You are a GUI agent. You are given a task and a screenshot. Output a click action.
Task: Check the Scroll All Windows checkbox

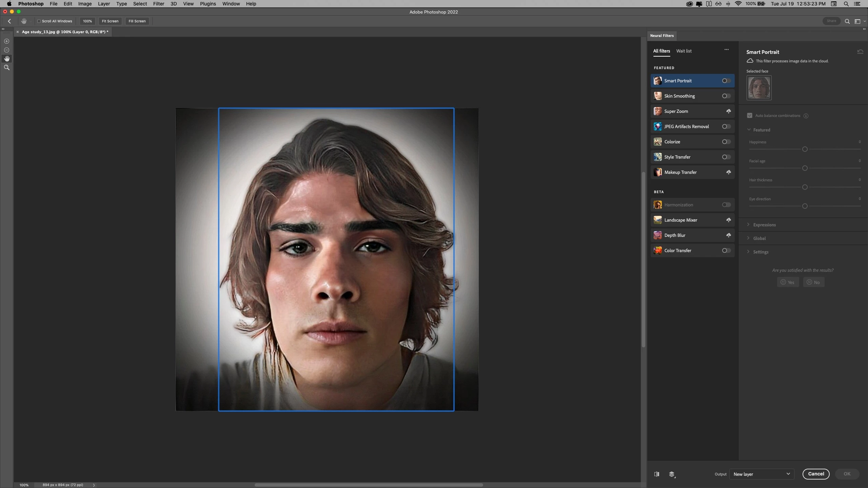[39, 21]
